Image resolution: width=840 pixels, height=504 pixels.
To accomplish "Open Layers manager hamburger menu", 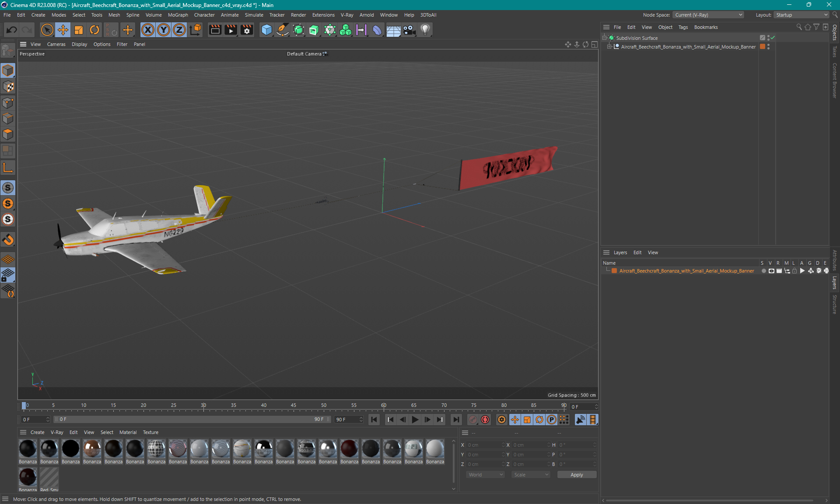I will coord(606,252).
